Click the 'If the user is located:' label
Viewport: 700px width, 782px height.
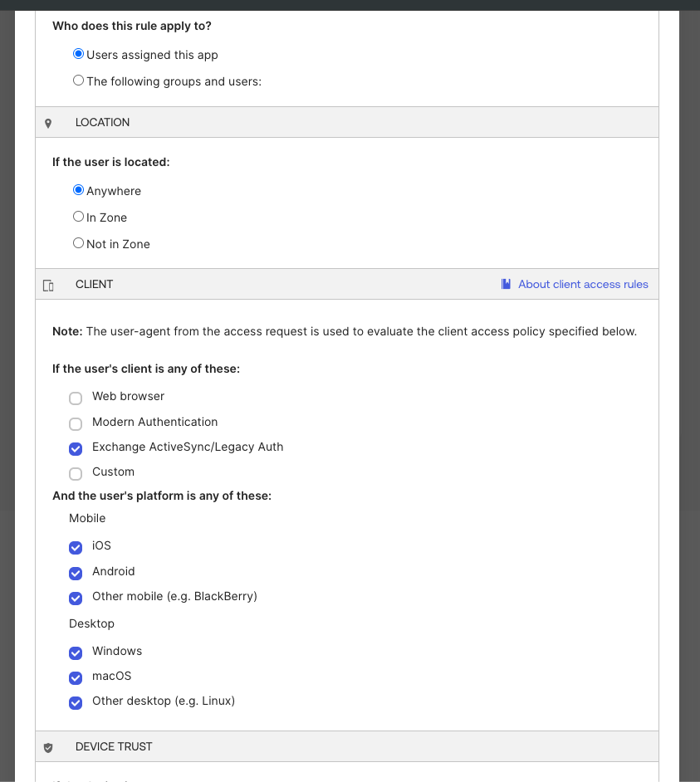click(x=110, y=162)
